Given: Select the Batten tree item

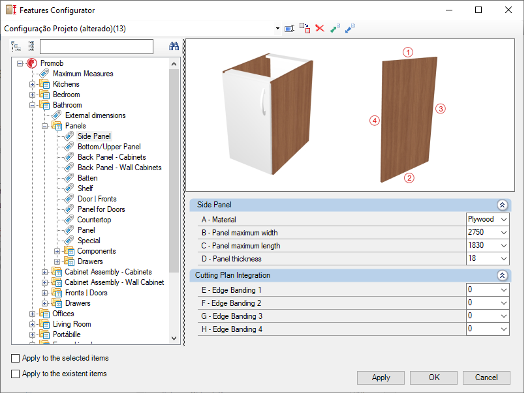Looking at the screenshot, I should [x=87, y=178].
